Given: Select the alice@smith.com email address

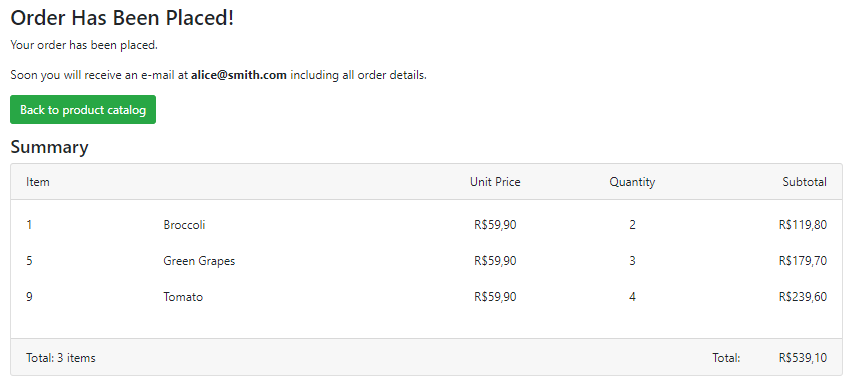Looking at the screenshot, I should (239, 75).
